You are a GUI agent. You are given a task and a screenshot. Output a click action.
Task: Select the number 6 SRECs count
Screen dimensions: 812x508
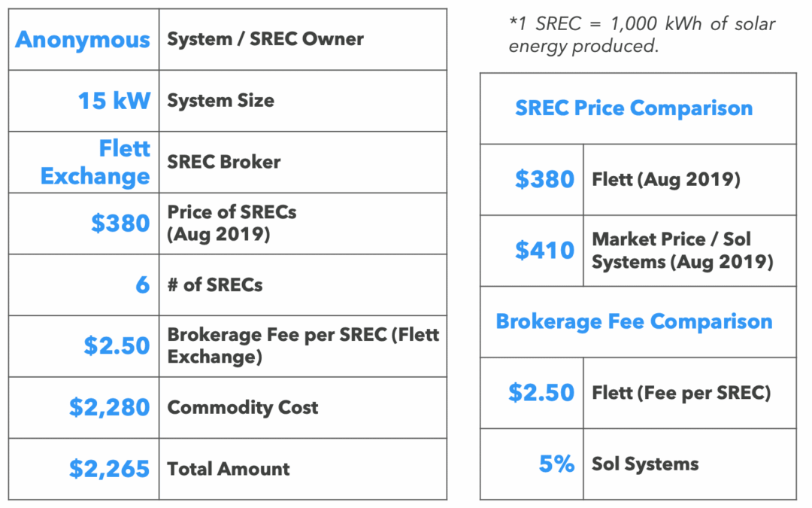pos(142,285)
